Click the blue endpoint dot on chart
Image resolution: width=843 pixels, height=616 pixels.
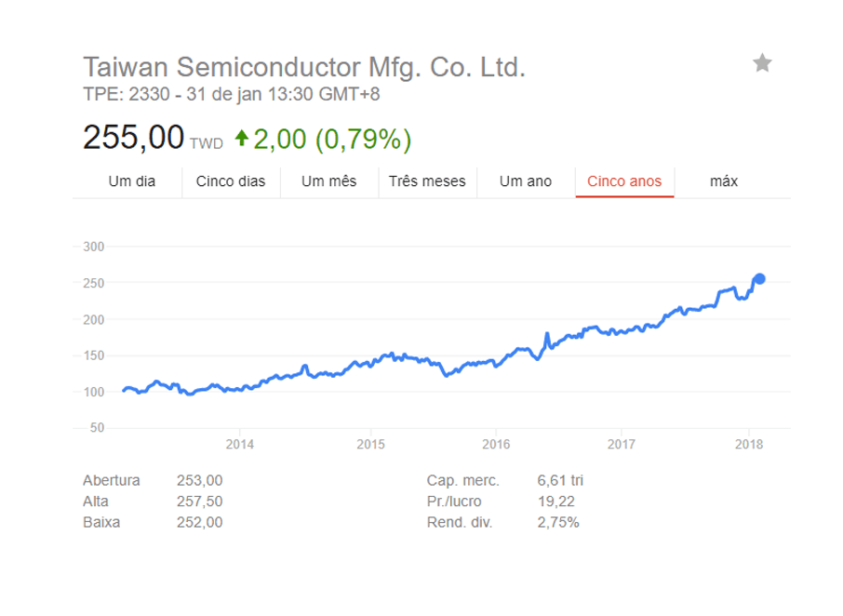point(759,278)
